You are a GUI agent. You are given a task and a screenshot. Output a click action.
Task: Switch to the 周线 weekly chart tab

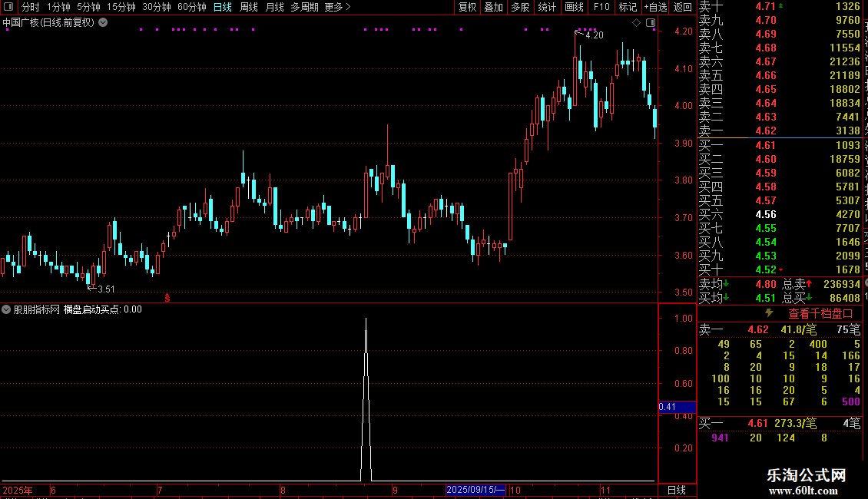[249, 7]
